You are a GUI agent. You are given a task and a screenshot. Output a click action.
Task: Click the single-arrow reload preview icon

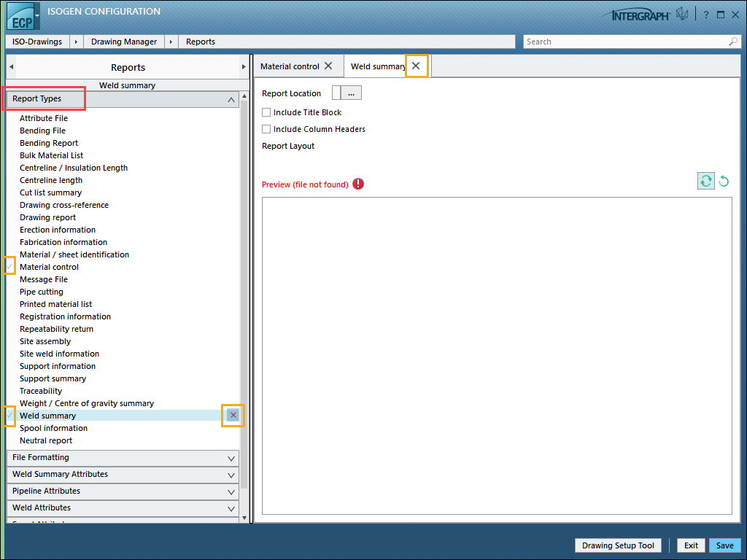[724, 181]
